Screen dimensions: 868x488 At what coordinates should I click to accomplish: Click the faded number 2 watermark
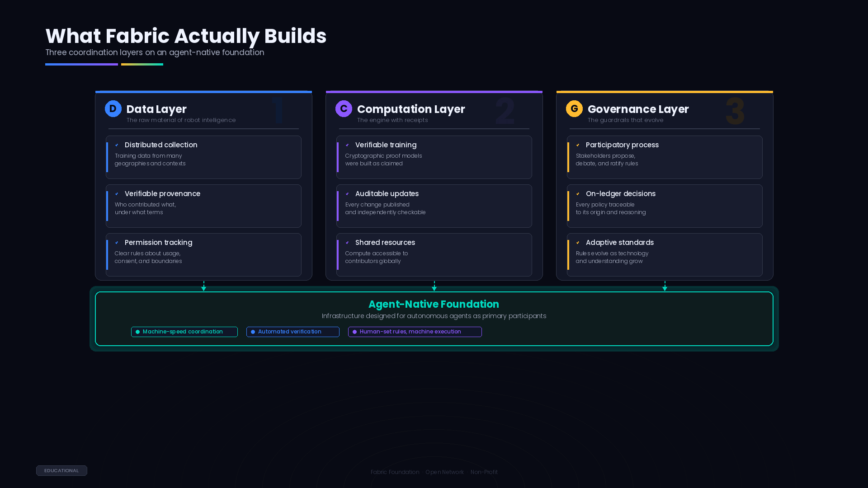coord(505,112)
